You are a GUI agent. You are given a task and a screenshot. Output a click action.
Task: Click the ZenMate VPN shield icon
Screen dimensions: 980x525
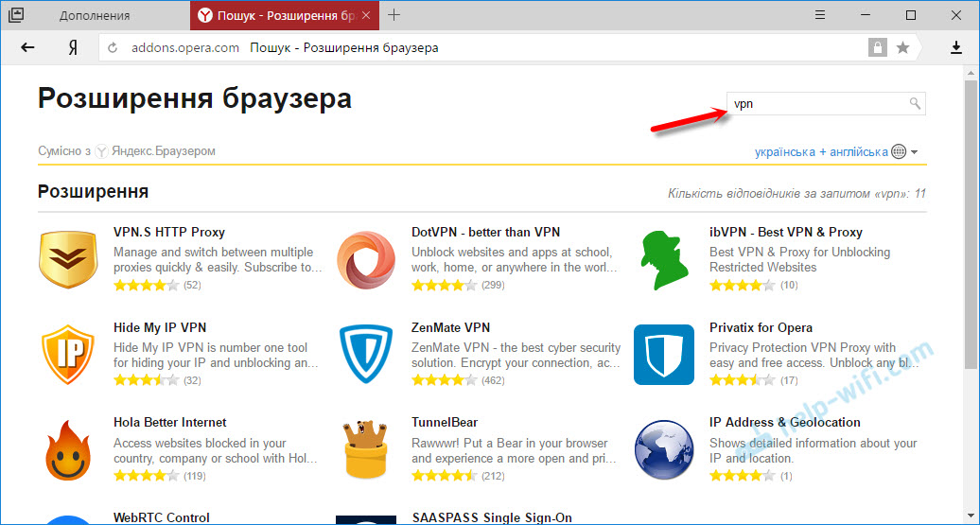[366, 355]
